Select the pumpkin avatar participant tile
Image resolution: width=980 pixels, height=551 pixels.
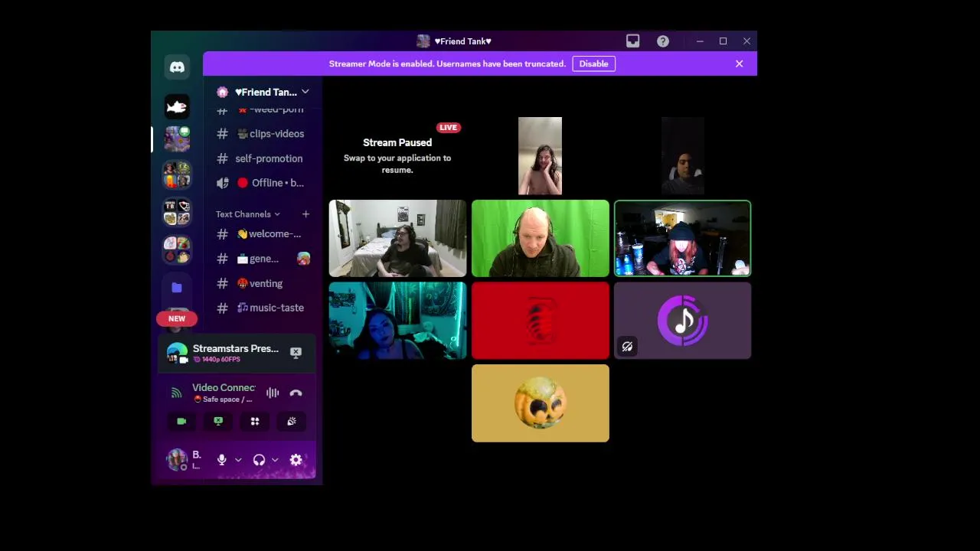[x=541, y=403]
